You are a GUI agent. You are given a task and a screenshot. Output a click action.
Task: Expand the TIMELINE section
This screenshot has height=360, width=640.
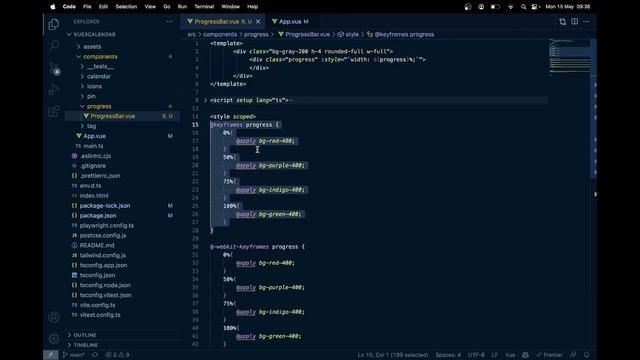(85, 345)
